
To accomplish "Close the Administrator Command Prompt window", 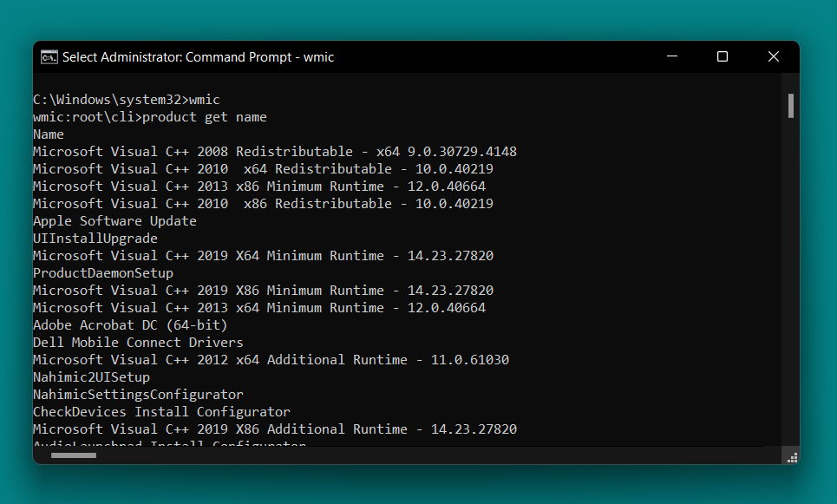I will point(773,57).
